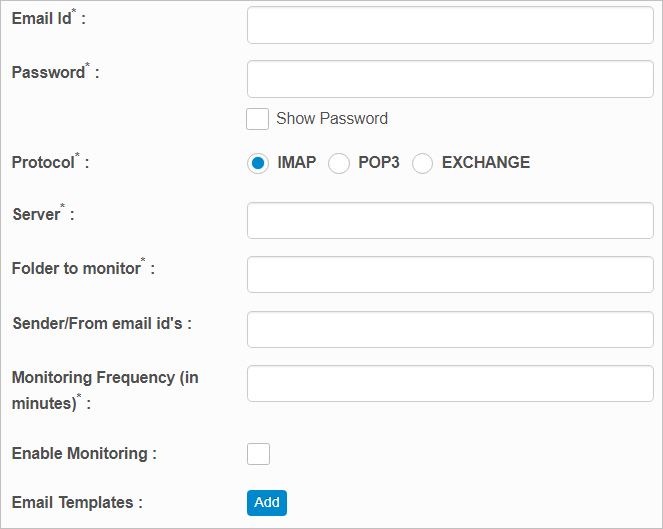Choose the POP3 protocol option
This screenshot has height=529, width=663.
tap(339, 163)
